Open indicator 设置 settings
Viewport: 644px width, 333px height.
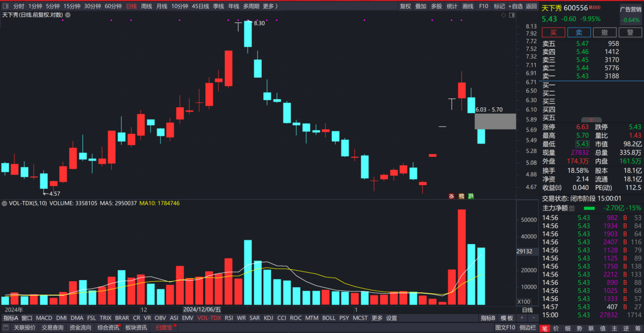pos(391,318)
